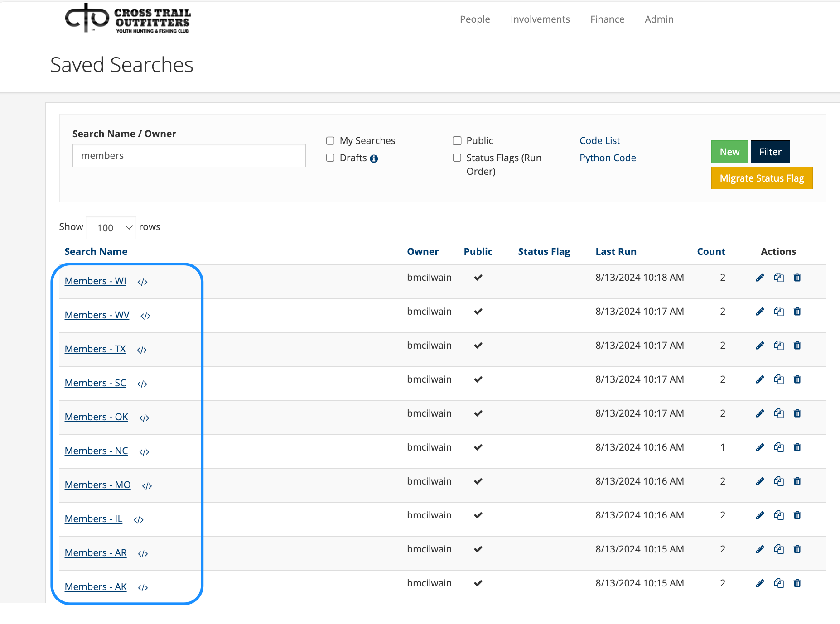
Task: Click bmcilwain owner in Members - AK row
Action: tap(429, 583)
